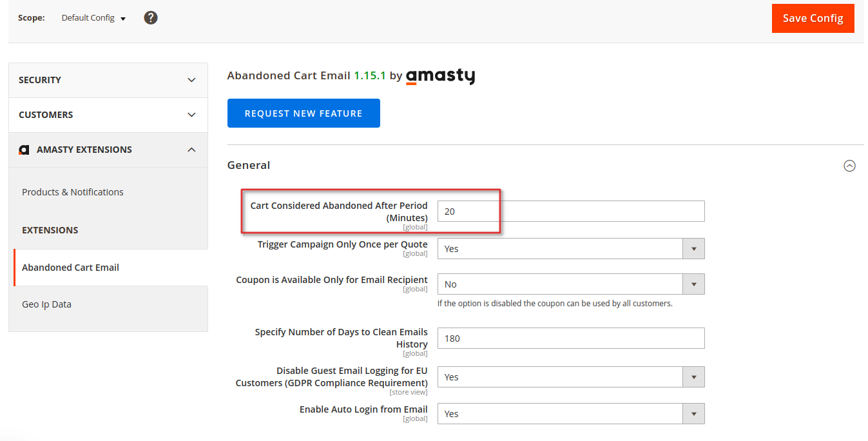
Task: Click the Cart Considered Abandoned After Period field
Action: coord(571,211)
